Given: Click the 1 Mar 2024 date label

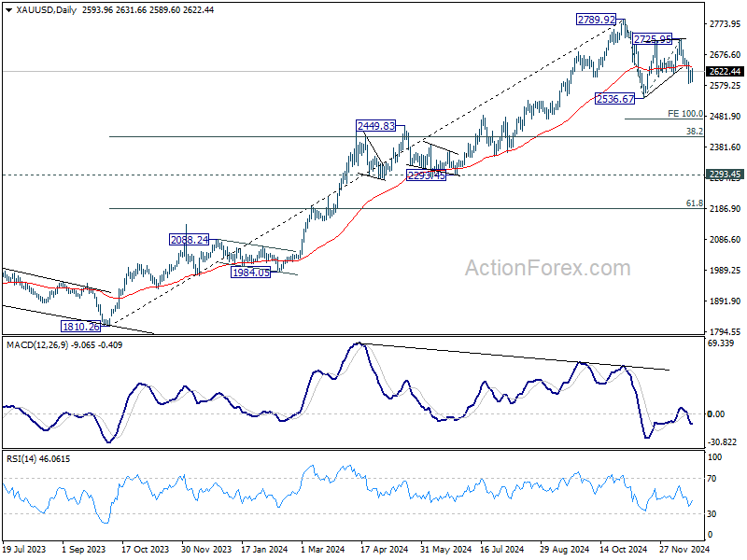Looking at the screenshot, I should point(323,550).
